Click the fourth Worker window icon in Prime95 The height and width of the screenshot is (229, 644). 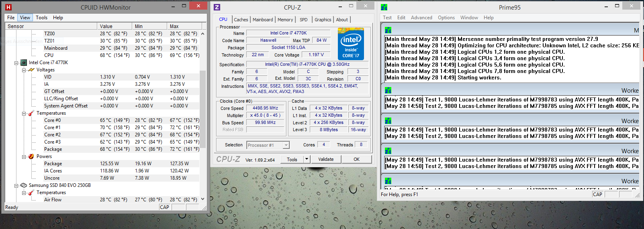388,181
